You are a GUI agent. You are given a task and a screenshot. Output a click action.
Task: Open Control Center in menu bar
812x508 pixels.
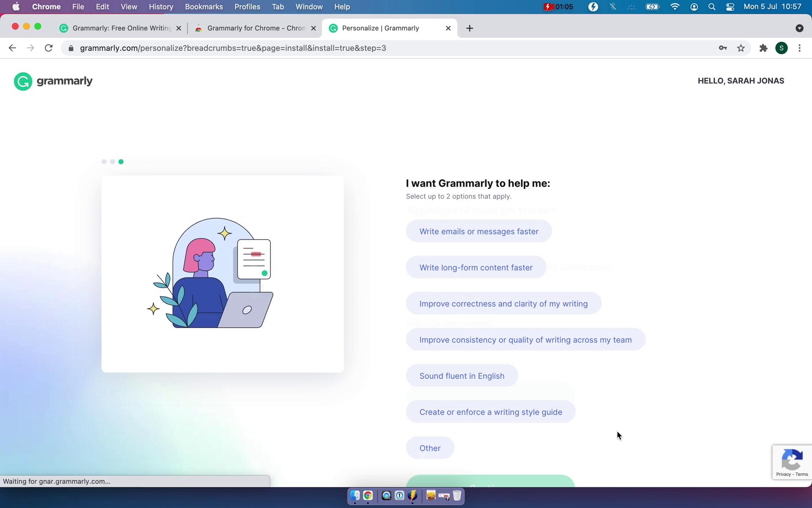click(730, 7)
